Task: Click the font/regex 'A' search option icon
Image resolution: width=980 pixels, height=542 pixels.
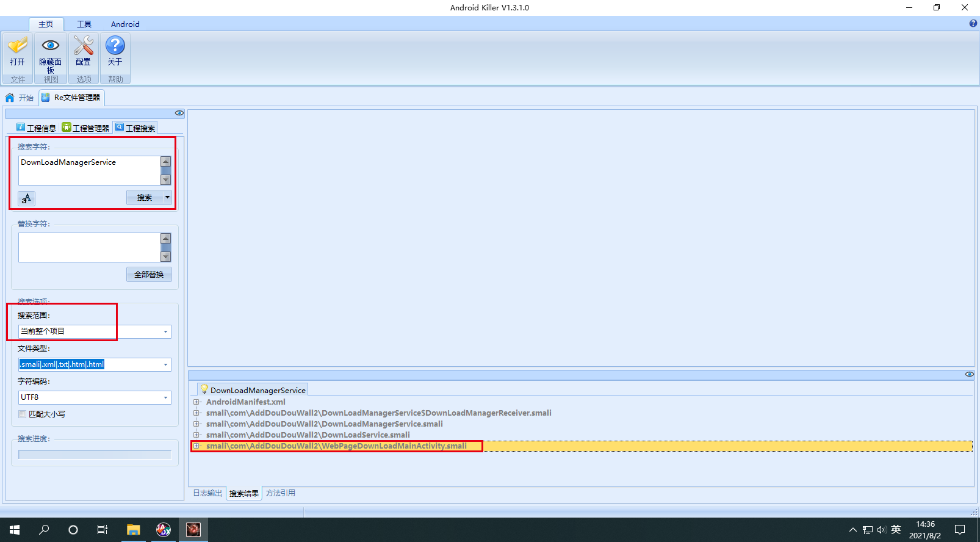Action: tap(26, 198)
